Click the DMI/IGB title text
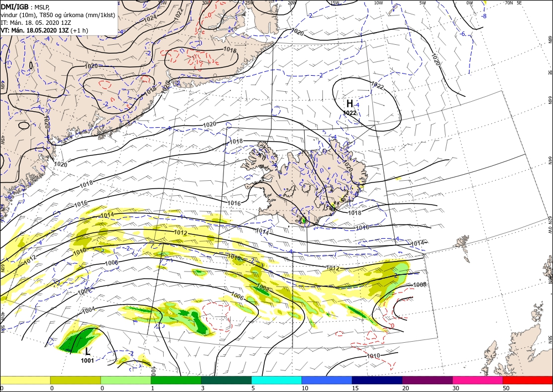The width and height of the screenshot is (553, 392). pos(14,7)
